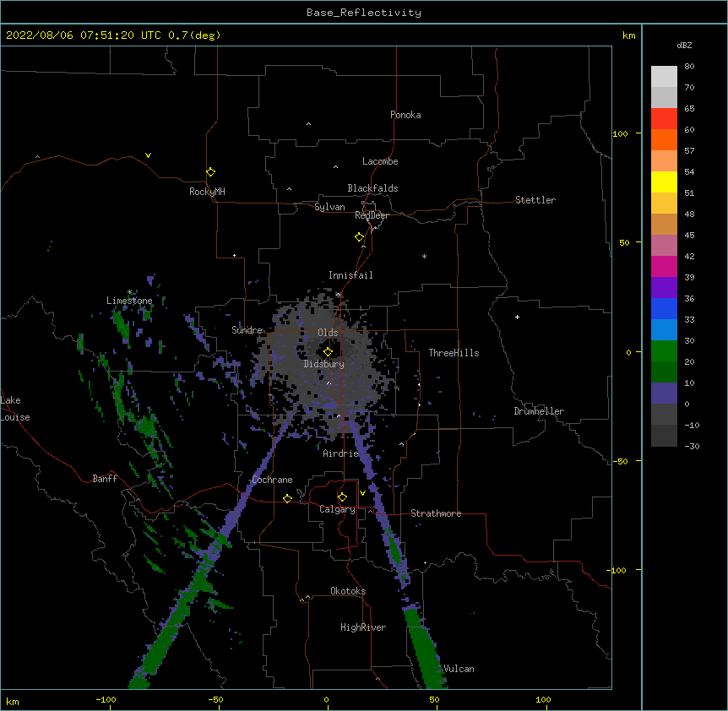
Task: Click the Blackfalds label on the map
Action: [x=372, y=188]
